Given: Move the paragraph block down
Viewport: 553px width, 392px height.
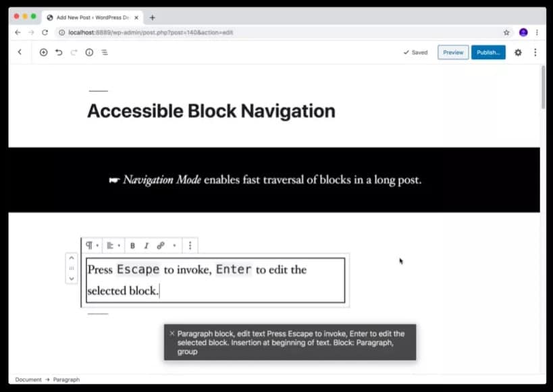Looking at the screenshot, I should [72, 279].
